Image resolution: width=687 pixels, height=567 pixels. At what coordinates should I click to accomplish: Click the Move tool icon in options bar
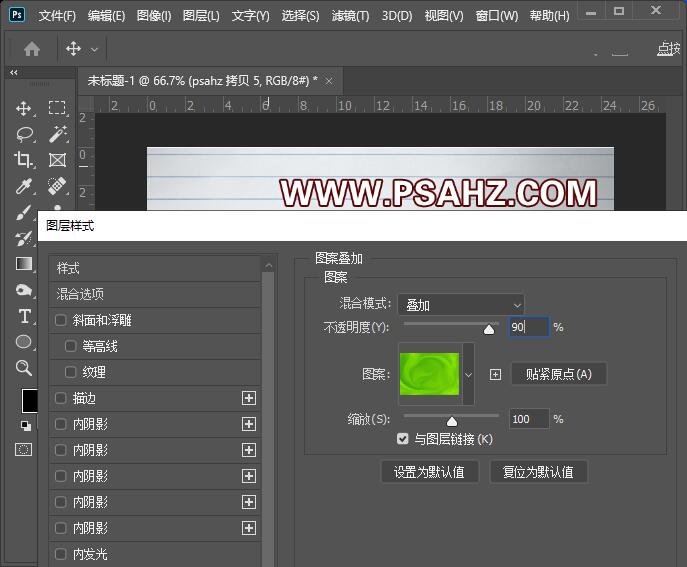coord(73,49)
